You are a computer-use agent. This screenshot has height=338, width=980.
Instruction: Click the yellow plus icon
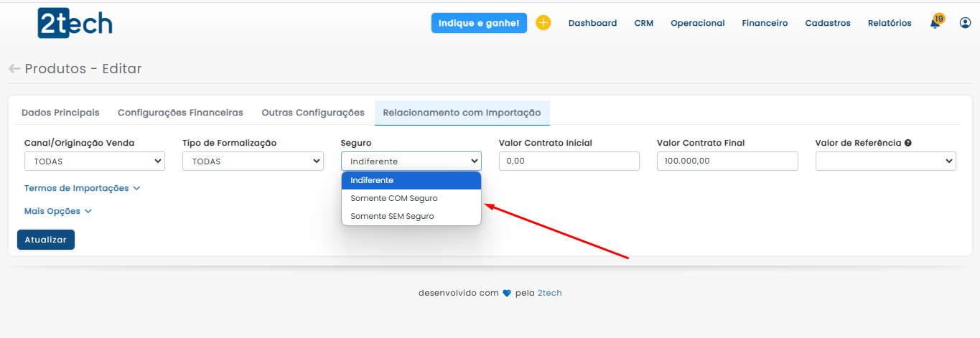543,23
